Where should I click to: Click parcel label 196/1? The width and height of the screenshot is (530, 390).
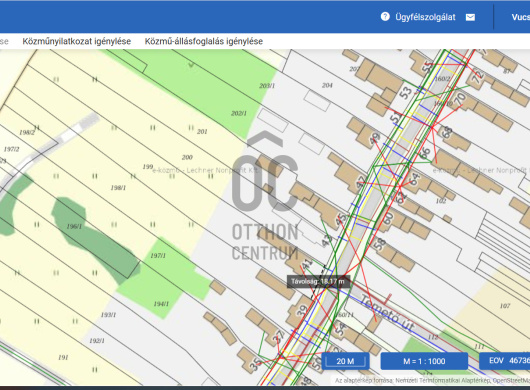pos(74,226)
